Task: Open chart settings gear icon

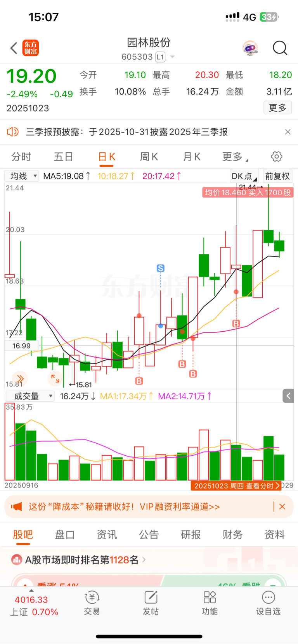Action: pos(277,157)
